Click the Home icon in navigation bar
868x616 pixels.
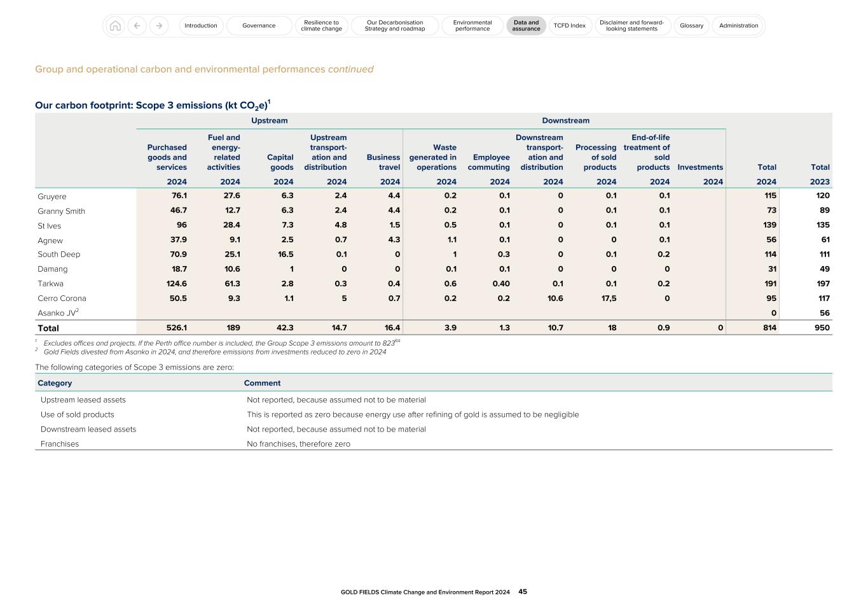pos(115,25)
